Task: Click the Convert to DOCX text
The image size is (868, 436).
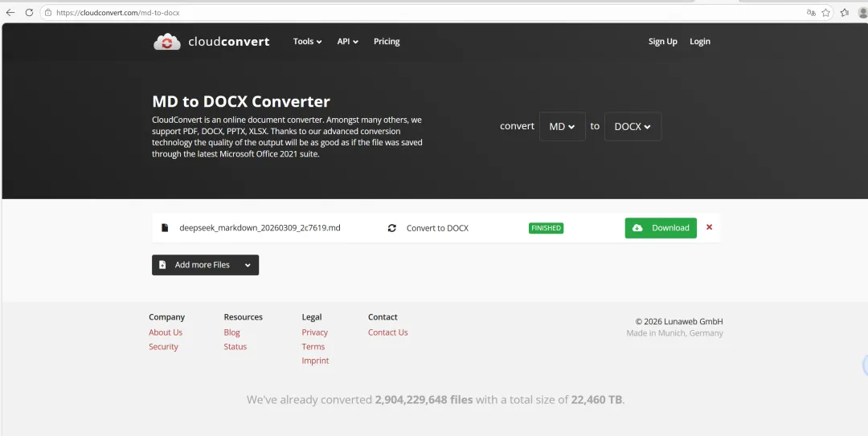Action: pos(437,228)
